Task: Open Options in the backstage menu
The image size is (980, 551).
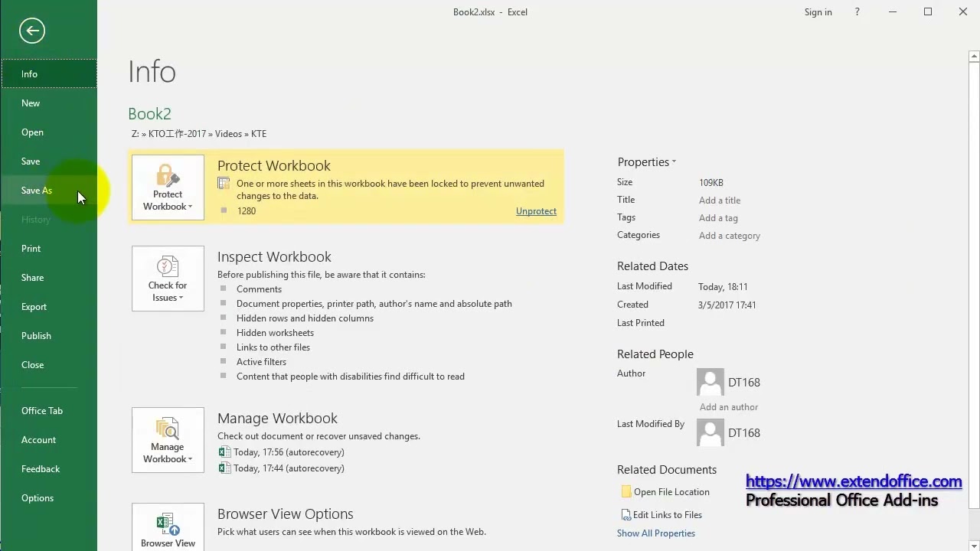Action: pos(49,498)
